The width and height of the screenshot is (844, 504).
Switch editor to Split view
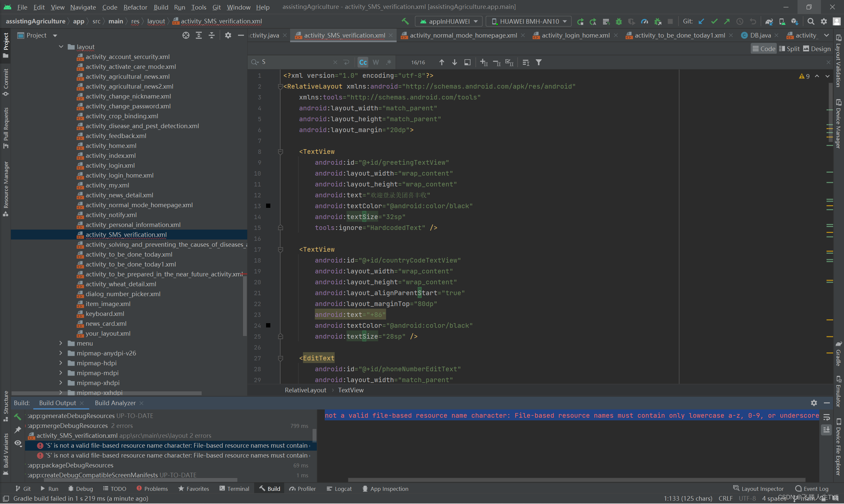pos(789,48)
